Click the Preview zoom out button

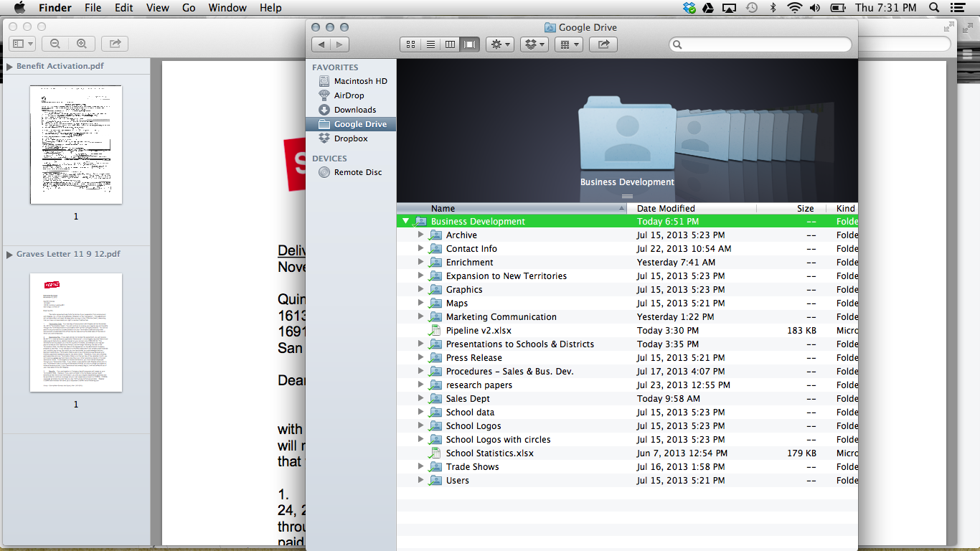[x=55, y=44]
